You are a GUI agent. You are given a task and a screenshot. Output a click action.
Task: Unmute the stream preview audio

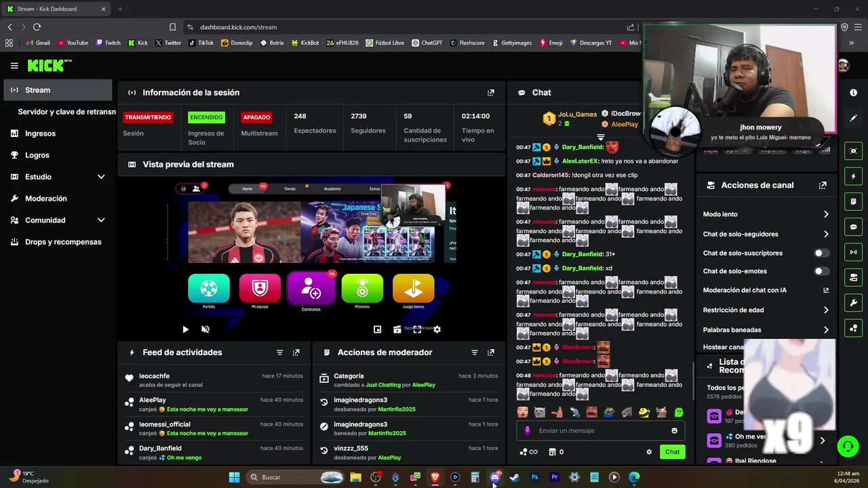[205, 329]
